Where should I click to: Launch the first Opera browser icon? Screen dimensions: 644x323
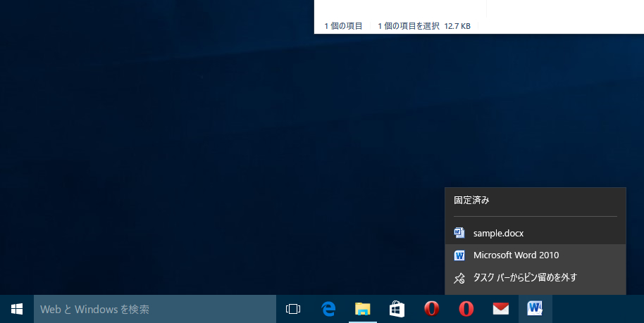[432, 309]
